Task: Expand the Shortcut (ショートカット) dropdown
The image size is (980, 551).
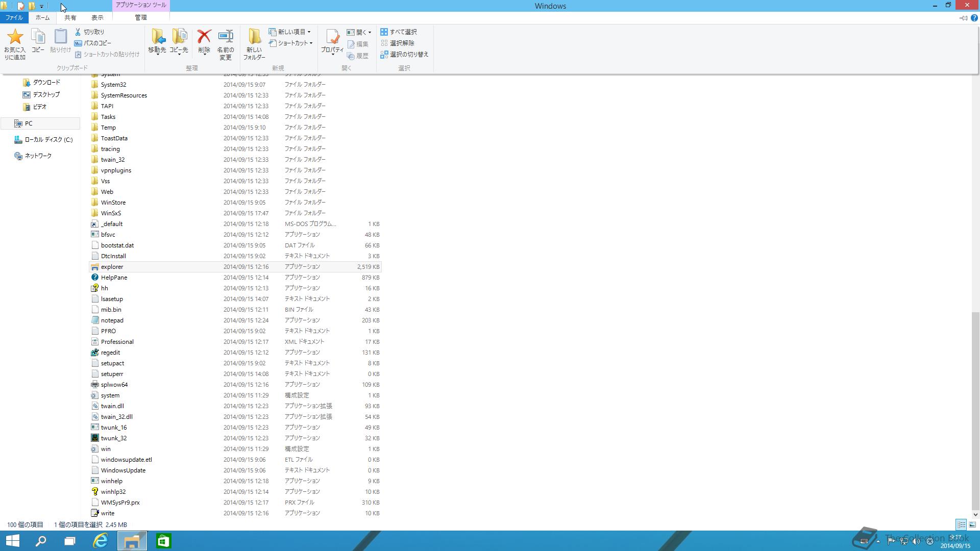Action: point(291,43)
